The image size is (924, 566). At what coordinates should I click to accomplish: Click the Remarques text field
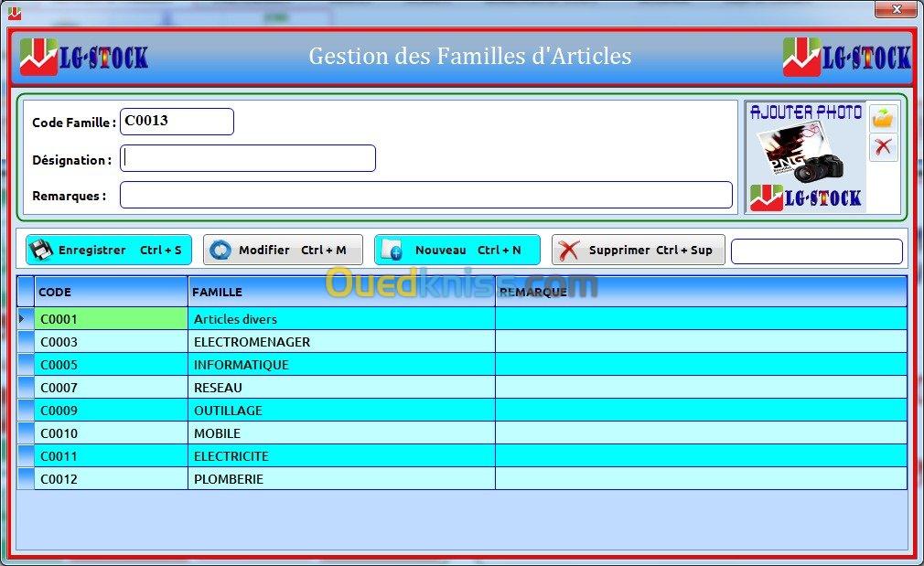pos(426,195)
